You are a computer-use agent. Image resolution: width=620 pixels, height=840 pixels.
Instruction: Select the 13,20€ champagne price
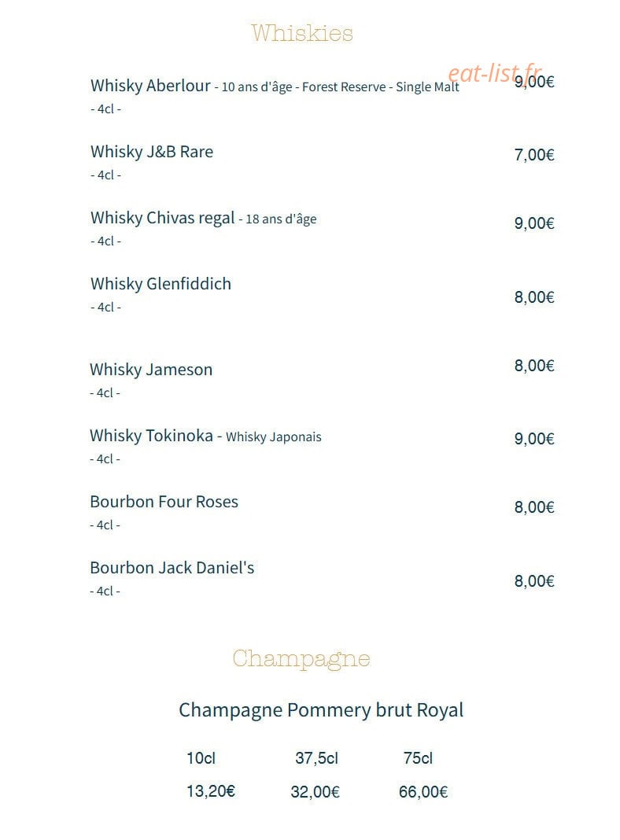click(x=211, y=791)
